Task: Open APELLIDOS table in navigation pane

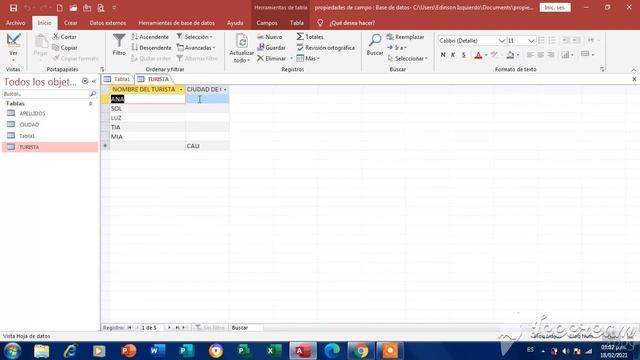Action: (32, 113)
